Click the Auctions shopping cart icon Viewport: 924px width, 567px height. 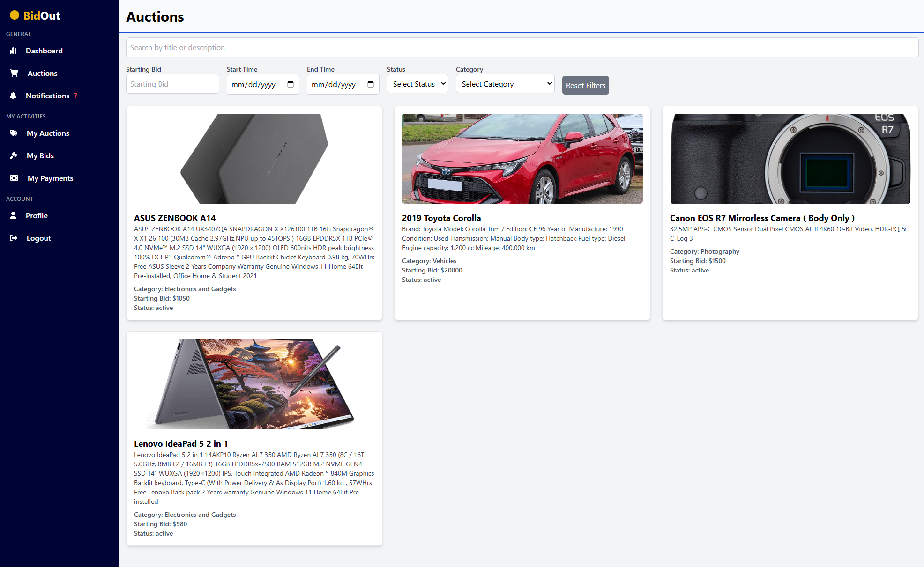coord(14,73)
